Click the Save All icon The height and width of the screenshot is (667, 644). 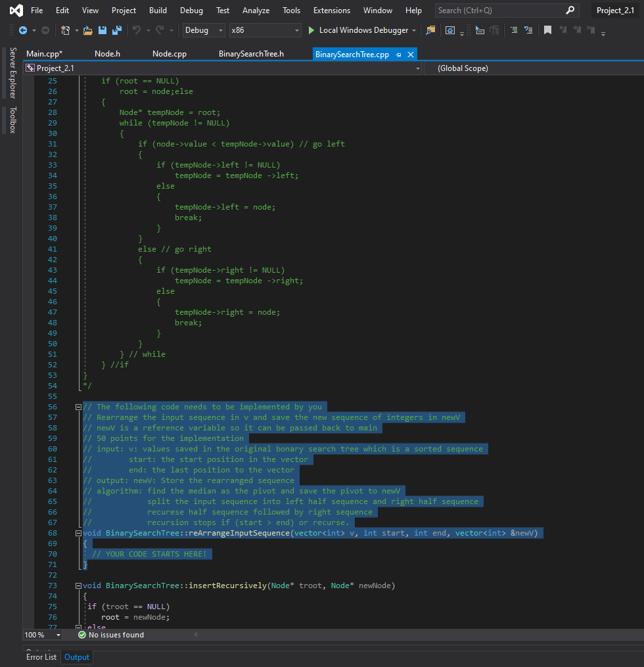coord(117,30)
